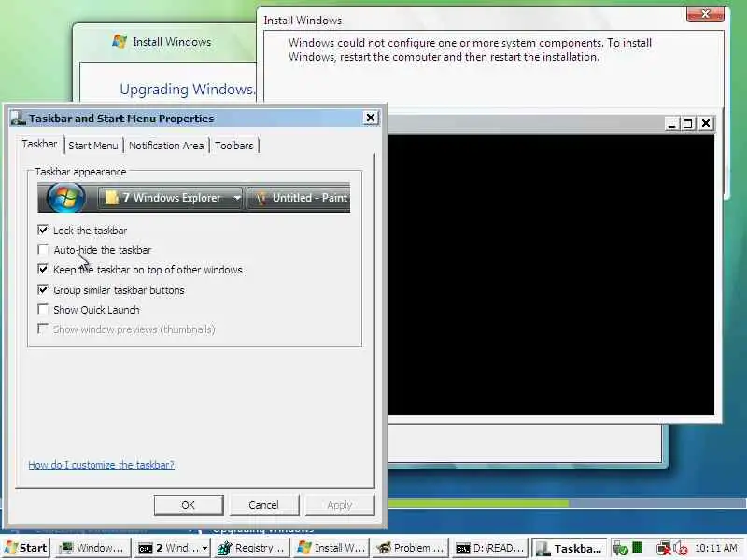Click the 10:11 AM clock

pyautogui.click(x=716, y=548)
